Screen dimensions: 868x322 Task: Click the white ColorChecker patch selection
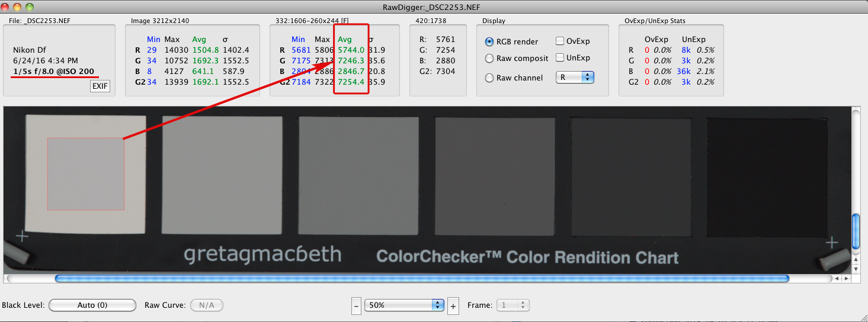coord(86,174)
